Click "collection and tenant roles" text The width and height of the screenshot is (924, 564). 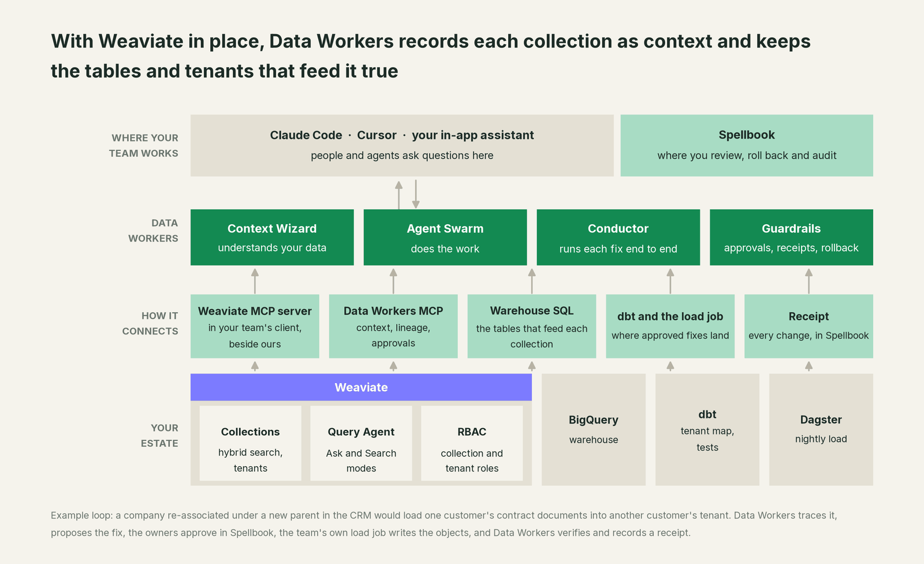pyautogui.click(x=472, y=461)
